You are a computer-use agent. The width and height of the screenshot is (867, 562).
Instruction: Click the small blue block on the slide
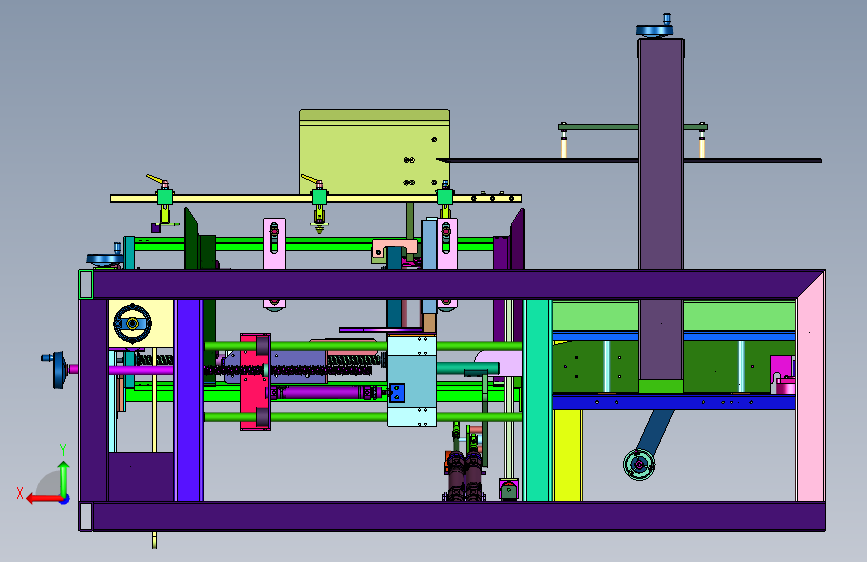tap(397, 392)
